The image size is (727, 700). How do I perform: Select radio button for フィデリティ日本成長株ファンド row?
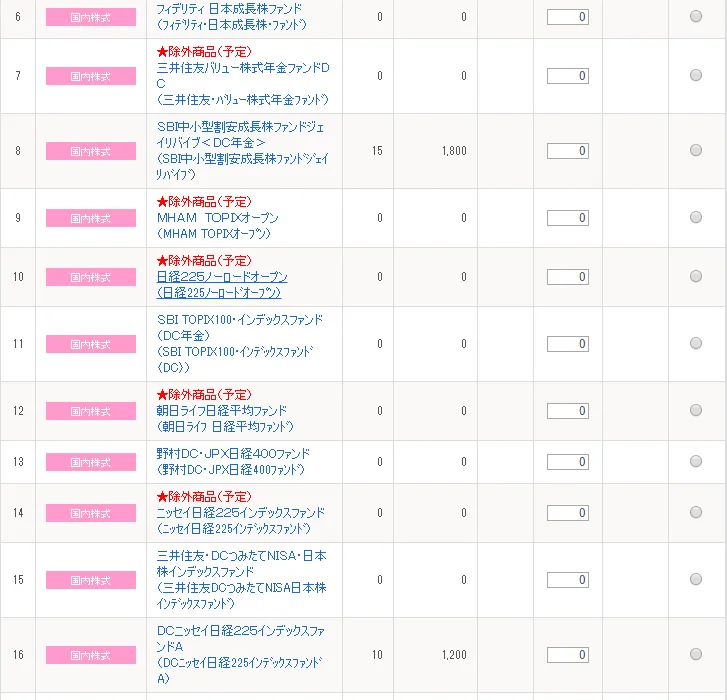(x=696, y=17)
